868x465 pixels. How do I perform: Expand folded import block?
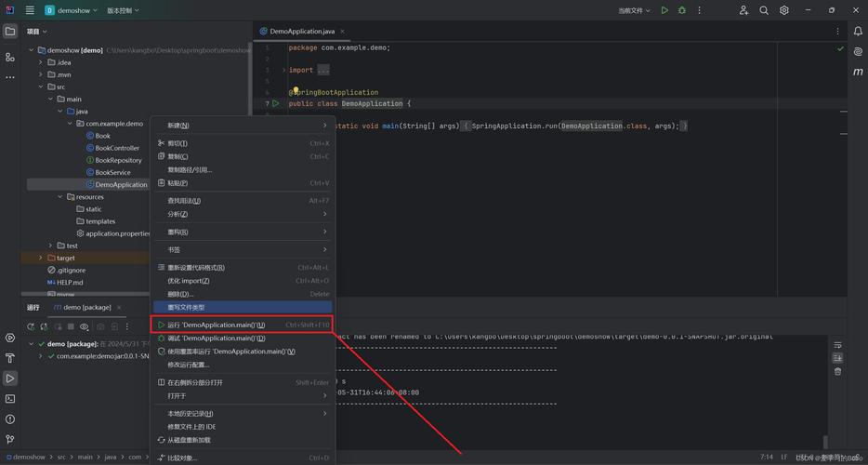coord(284,71)
